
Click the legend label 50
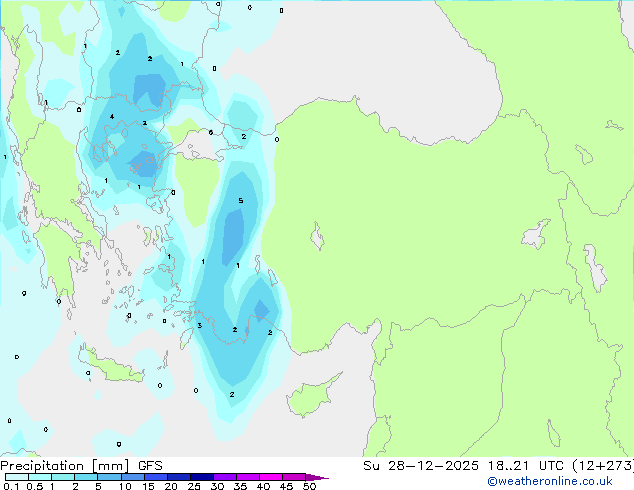[x=309, y=486]
